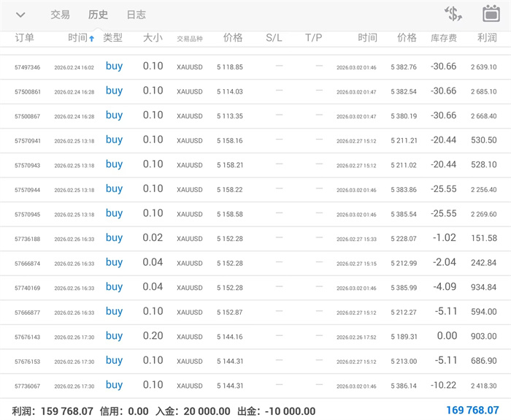Toggle sort arrow on open 时间 column
511x420 pixels.
pos(91,39)
